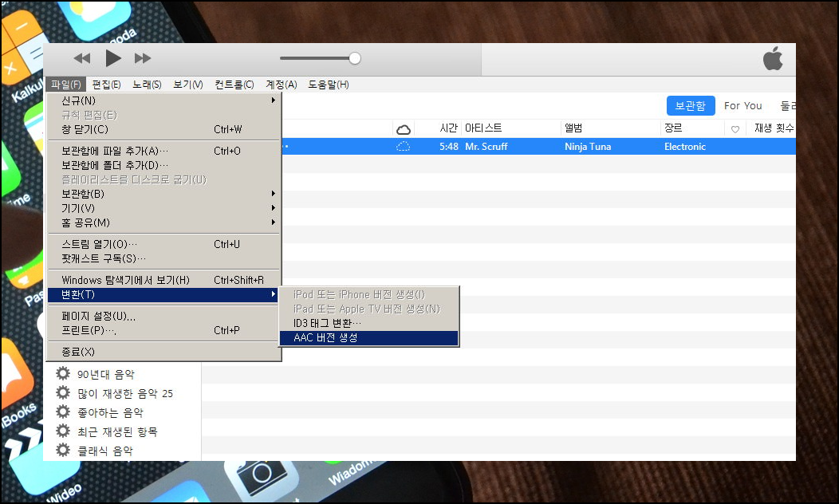Open the 보기(V) menu
Viewport: 839px width, 504px height.
coord(187,85)
